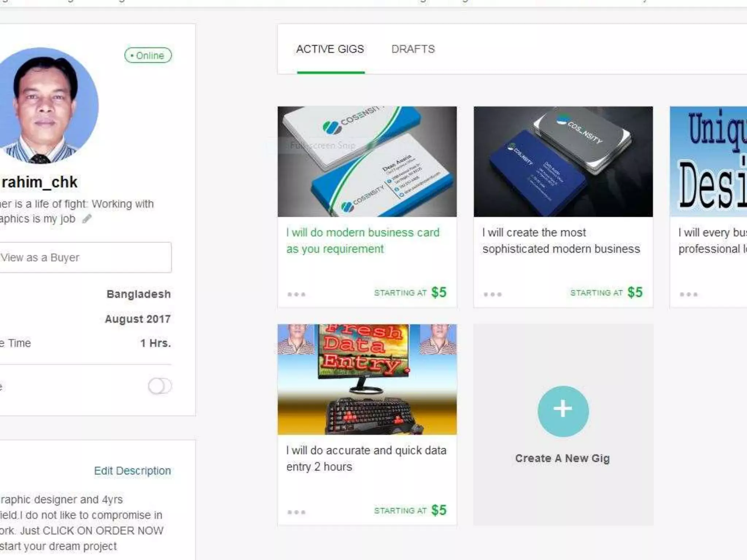Viewport: 747px width, 560px height.
Task: Open the ACTIVE GIGS tab
Action: [x=330, y=49]
